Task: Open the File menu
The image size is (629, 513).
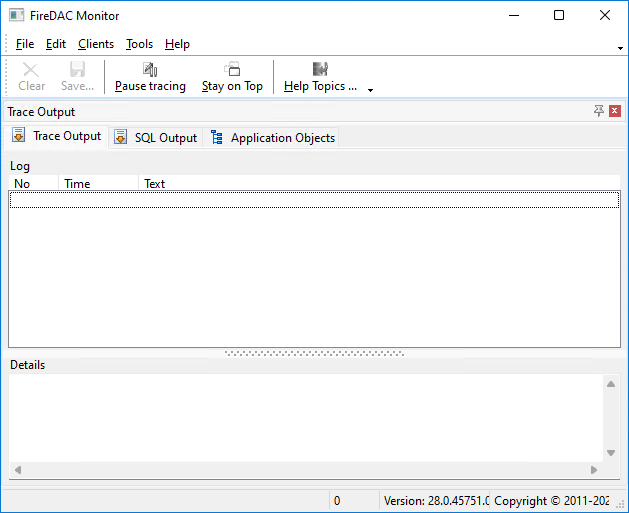Action: click(25, 44)
